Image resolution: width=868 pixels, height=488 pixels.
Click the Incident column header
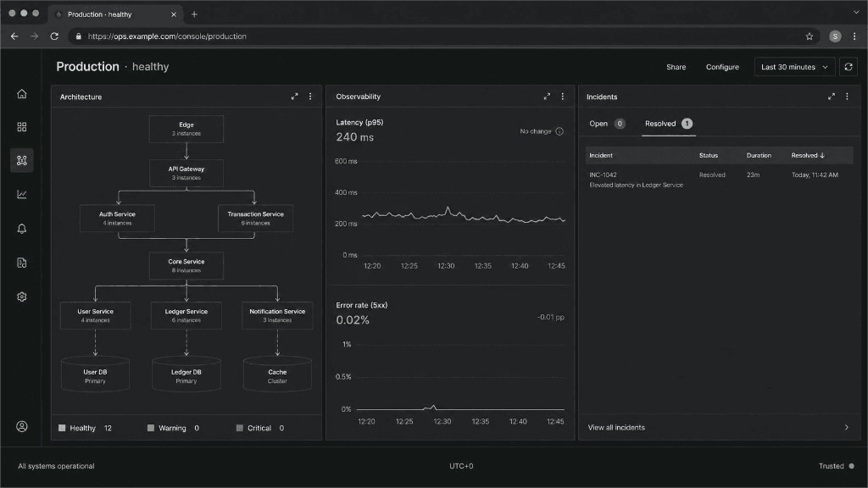click(601, 156)
